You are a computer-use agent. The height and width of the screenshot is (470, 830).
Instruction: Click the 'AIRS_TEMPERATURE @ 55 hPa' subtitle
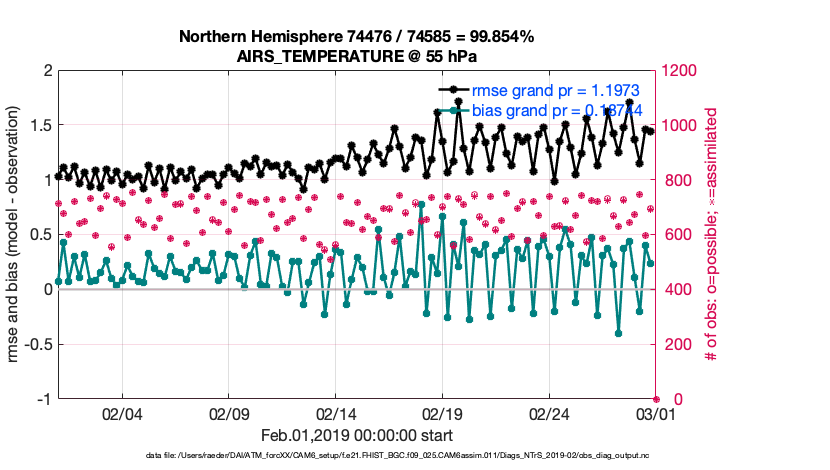(x=356, y=56)
